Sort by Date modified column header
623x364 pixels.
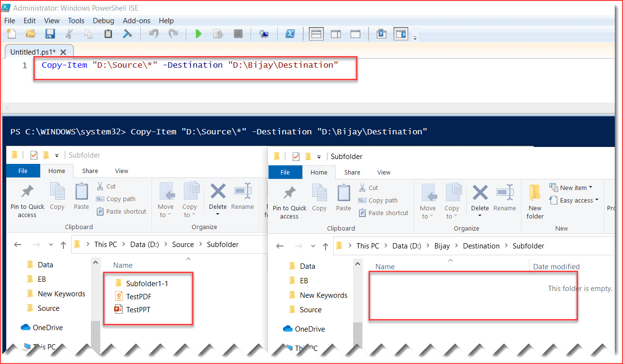click(x=556, y=266)
